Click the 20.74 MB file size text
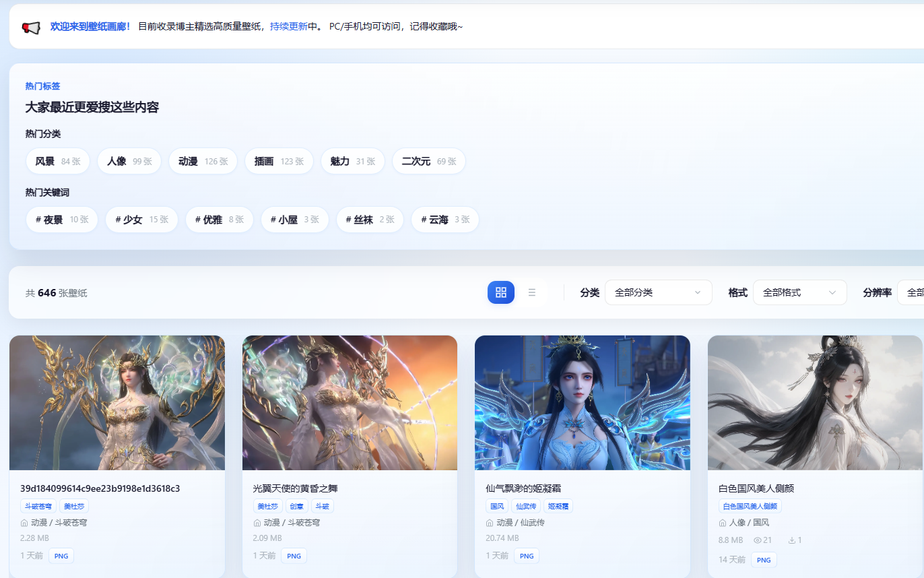 [502, 538]
